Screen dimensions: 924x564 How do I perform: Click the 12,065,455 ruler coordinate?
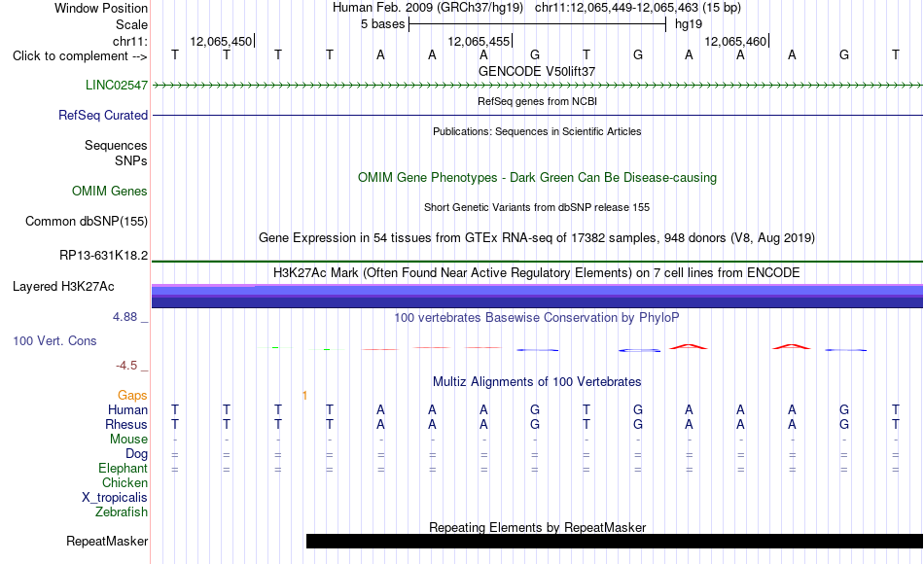pyautogui.click(x=479, y=41)
